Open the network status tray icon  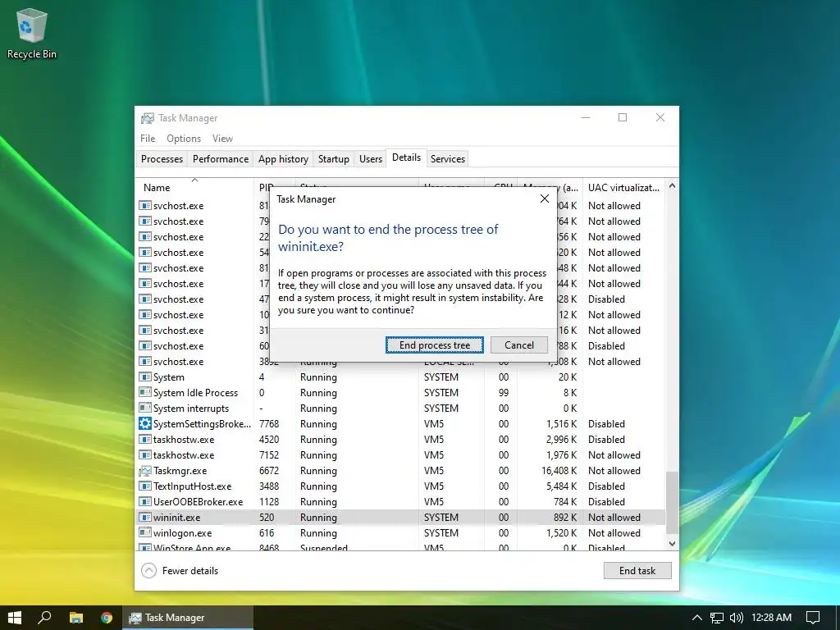pyautogui.click(x=717, y=618)
